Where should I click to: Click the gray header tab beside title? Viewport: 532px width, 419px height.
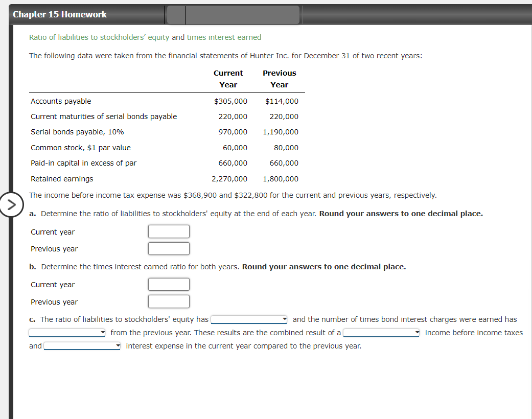pos(234,15)
